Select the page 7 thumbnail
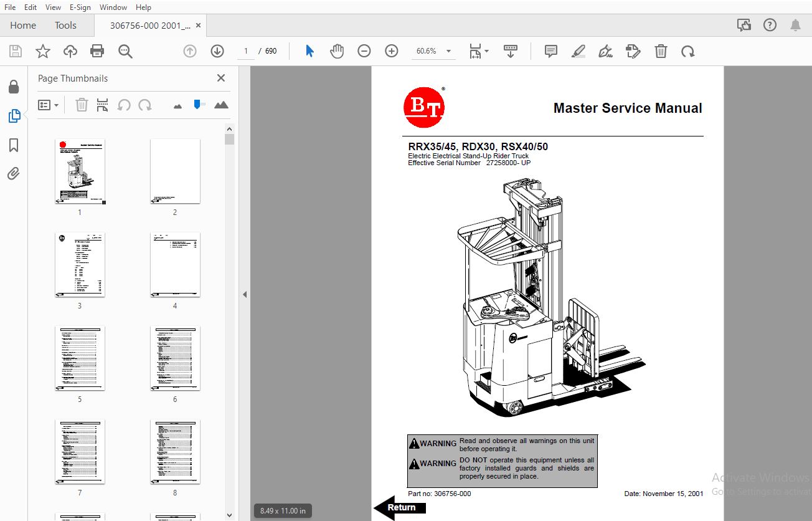This screenshot has height=521, width=812. (x=80, y=452)
